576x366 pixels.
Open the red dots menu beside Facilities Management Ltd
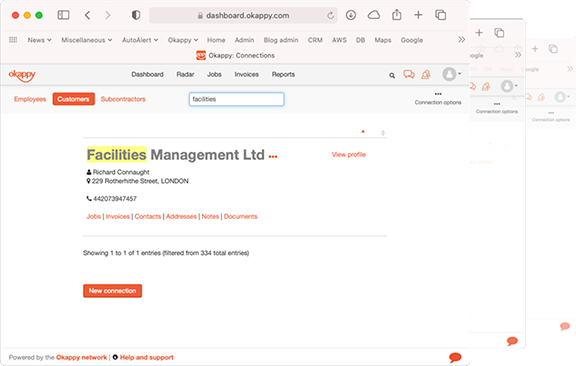(x=273, y=157)
